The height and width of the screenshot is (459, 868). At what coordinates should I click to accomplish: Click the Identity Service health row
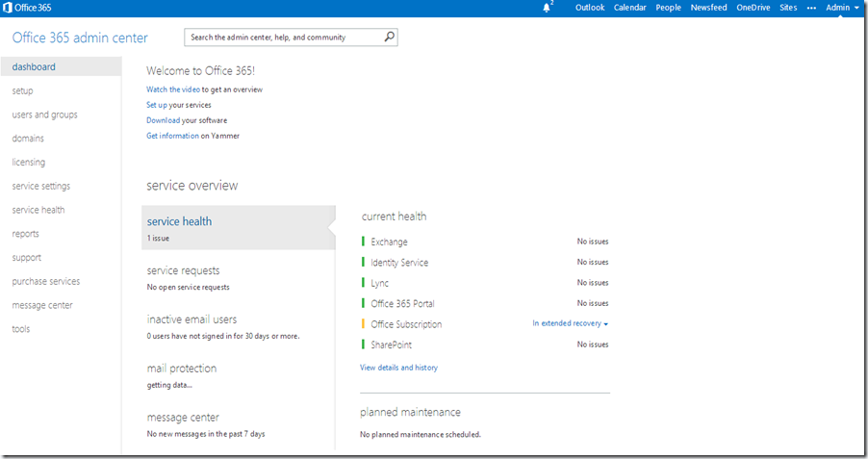tap(485, 262)
